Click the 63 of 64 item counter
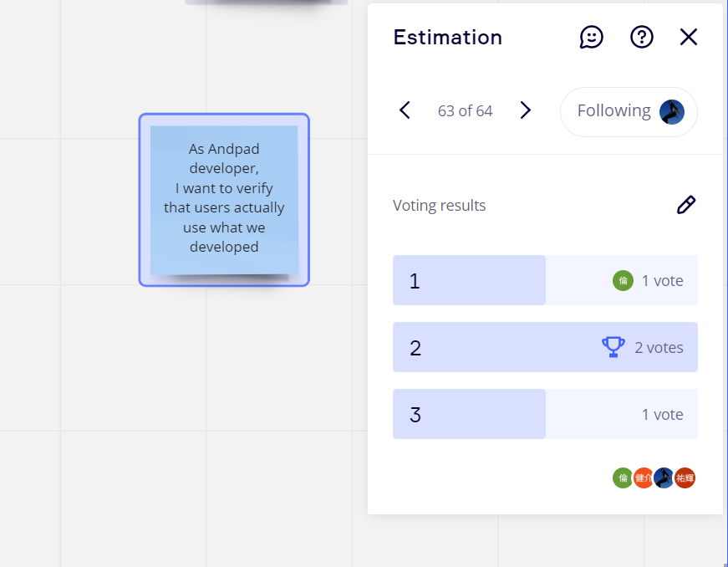 465,111
